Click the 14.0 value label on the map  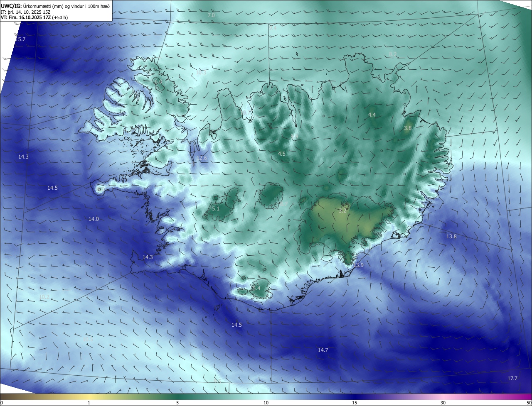click(x=94, y=219)
